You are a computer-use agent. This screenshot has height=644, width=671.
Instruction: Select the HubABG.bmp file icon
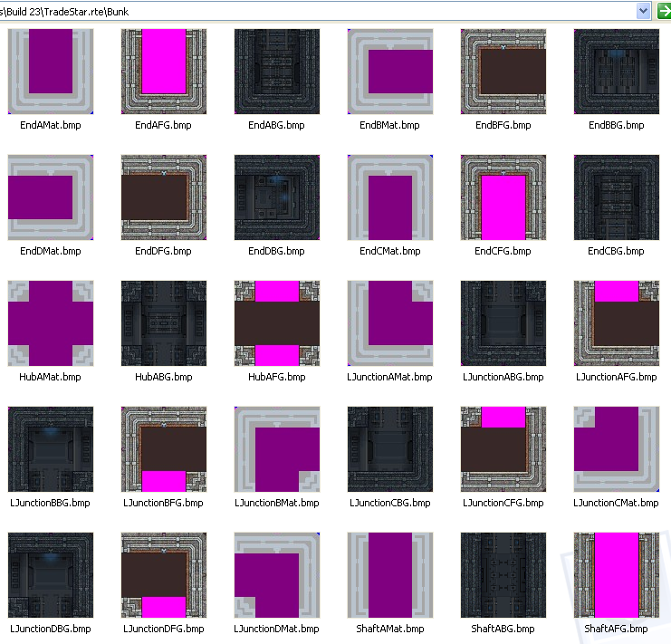coord(164,323)
